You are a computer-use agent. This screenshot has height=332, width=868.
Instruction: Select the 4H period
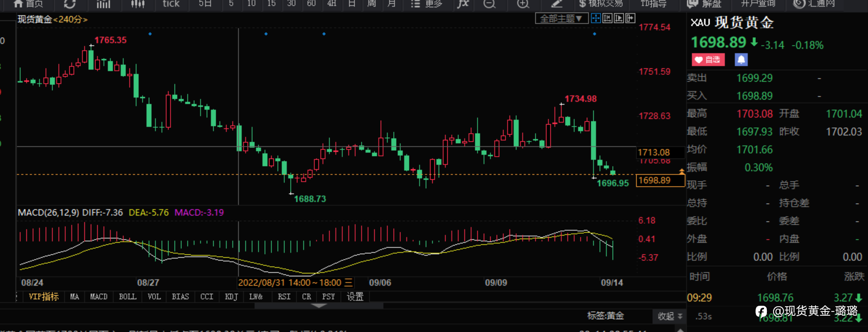click(332, 4)
